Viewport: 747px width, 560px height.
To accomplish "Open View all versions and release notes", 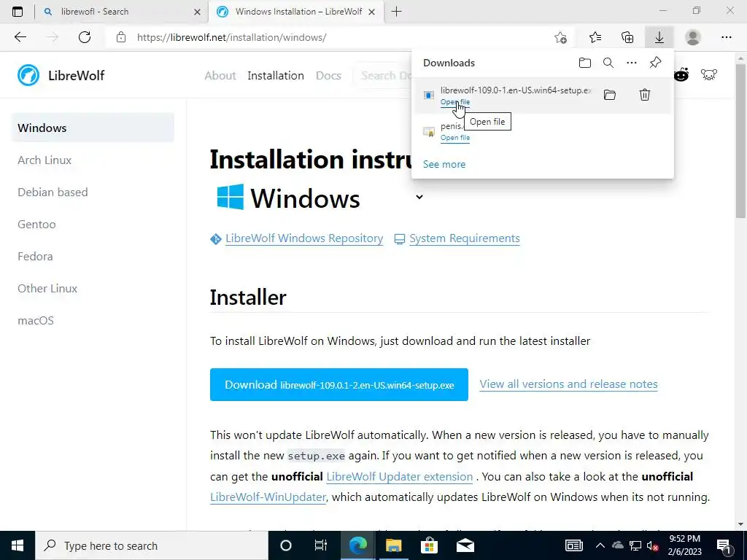I will (568, 384).
